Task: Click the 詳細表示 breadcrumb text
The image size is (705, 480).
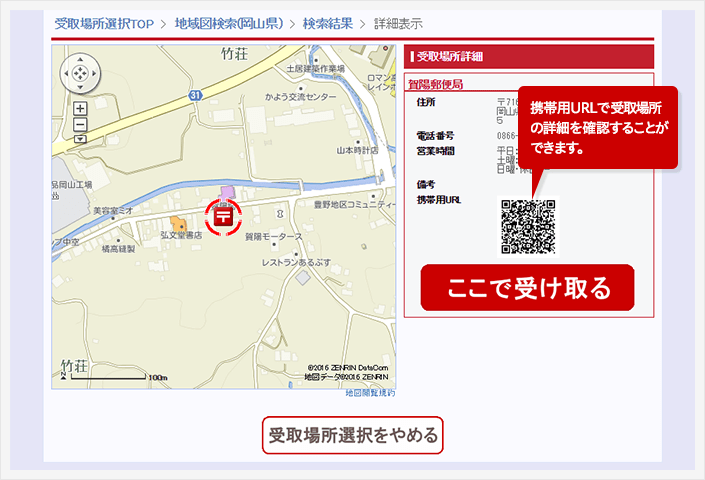Action: [x=398, y=24]
